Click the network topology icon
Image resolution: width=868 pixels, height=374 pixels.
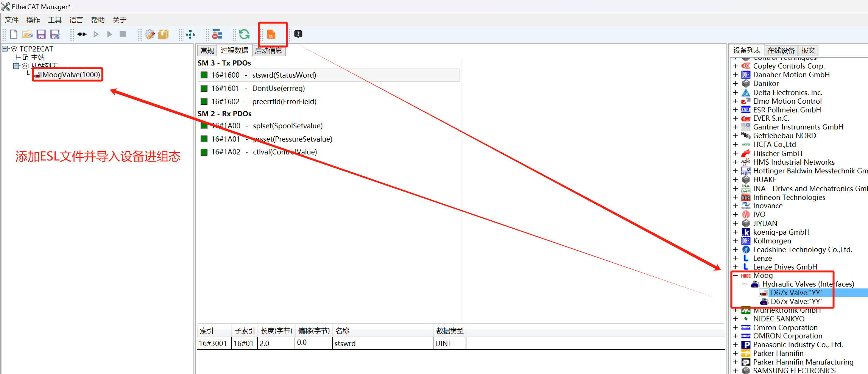pyautogui.click(x=190, y=34)
